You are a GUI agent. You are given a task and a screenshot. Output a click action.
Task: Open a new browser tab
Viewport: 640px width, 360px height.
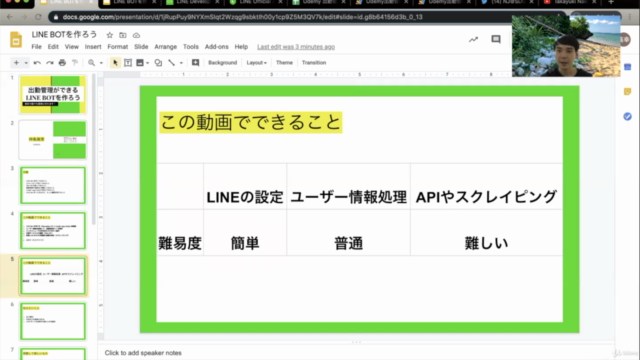pos(611,2)
